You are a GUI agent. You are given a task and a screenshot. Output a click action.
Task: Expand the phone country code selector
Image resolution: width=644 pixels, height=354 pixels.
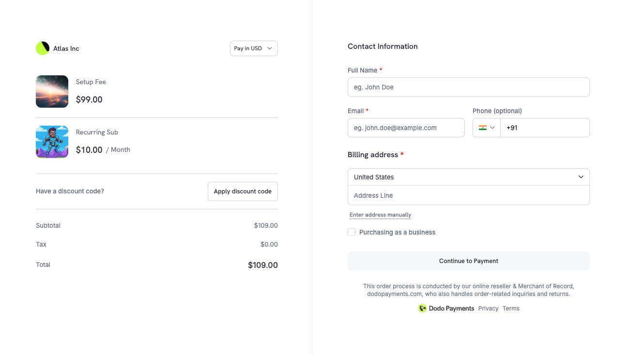[487, 128]
